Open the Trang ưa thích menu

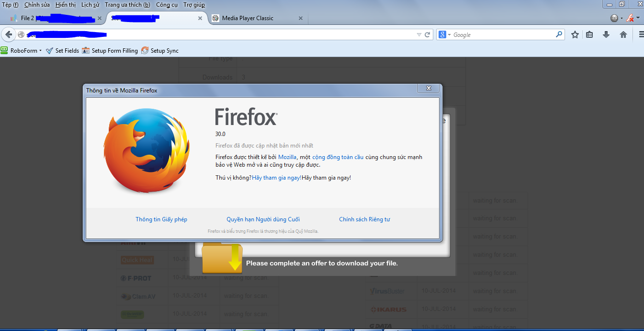(127, 5)
